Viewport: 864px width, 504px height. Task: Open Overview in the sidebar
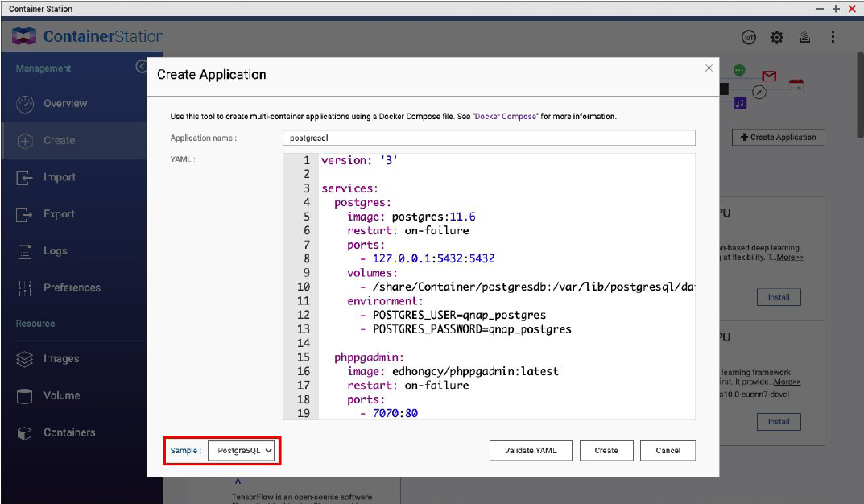pyautogui.click(x=64, y=104)
